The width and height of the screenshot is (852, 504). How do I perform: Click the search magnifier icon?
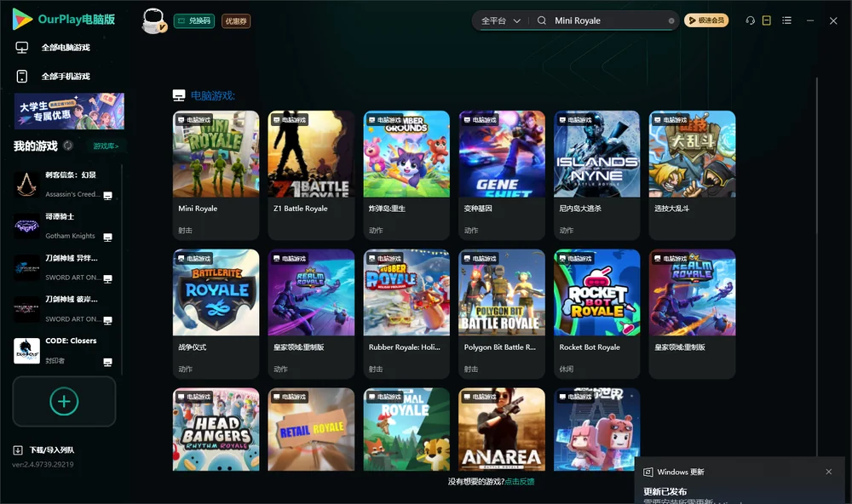pos(542,20)
